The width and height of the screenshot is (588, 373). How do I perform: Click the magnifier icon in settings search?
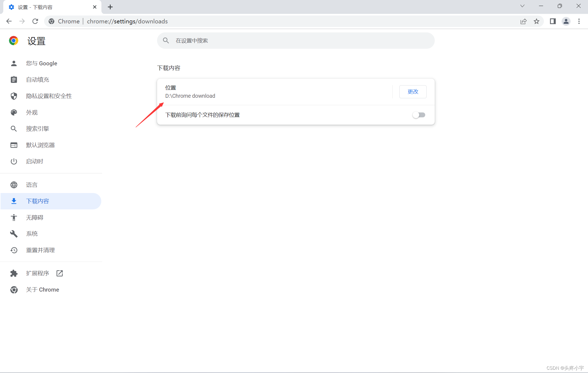coord(166,41)
